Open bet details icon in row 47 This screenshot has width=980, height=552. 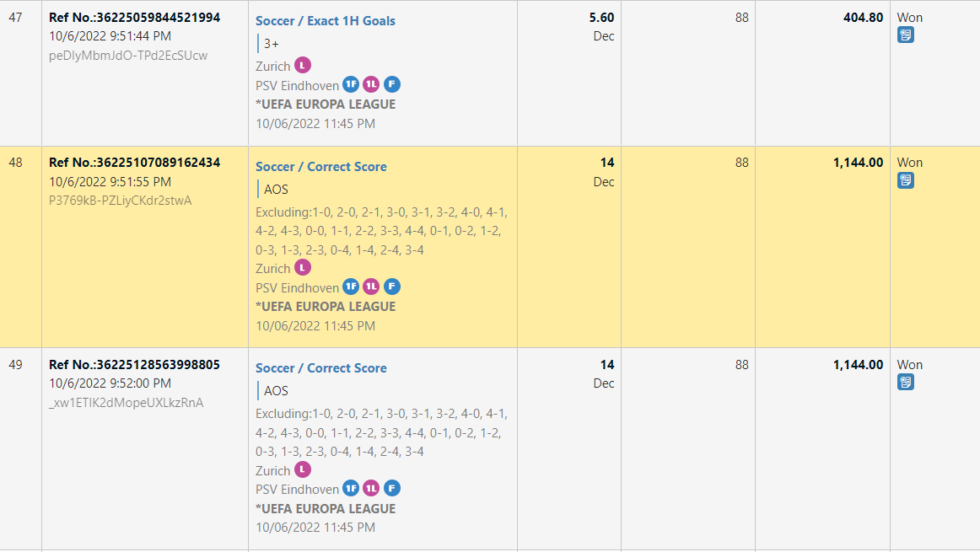[x=905, y=35]
